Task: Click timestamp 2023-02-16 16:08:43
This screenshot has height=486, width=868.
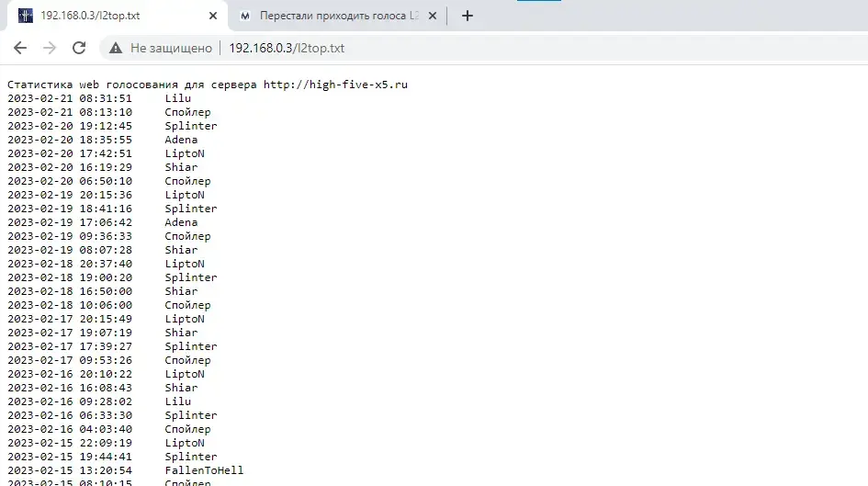Action: tap(70, 388)
